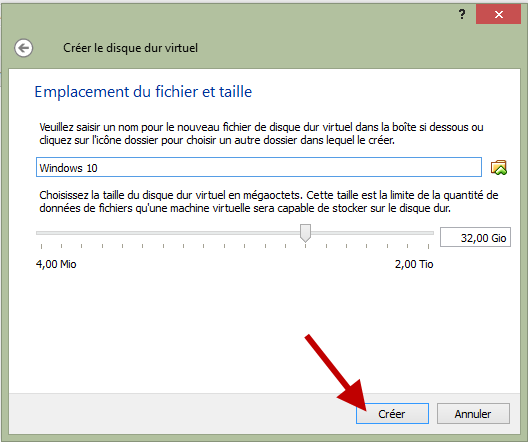Click the 2,00 Tio maximum label
This screenshot has width=528, height=442.
(414, 264)
